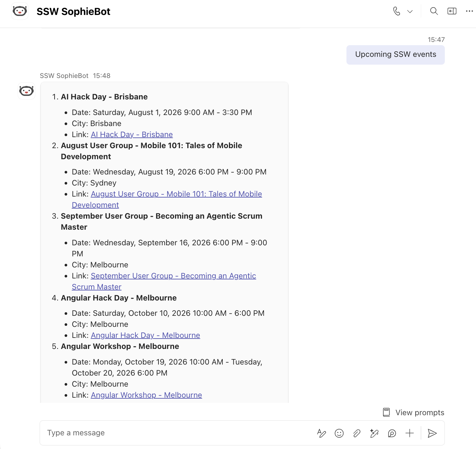Click the 'AI Hack Day - Brisbane' heading
Viewport: 476px width, 449px height.
tap(104, 97)
